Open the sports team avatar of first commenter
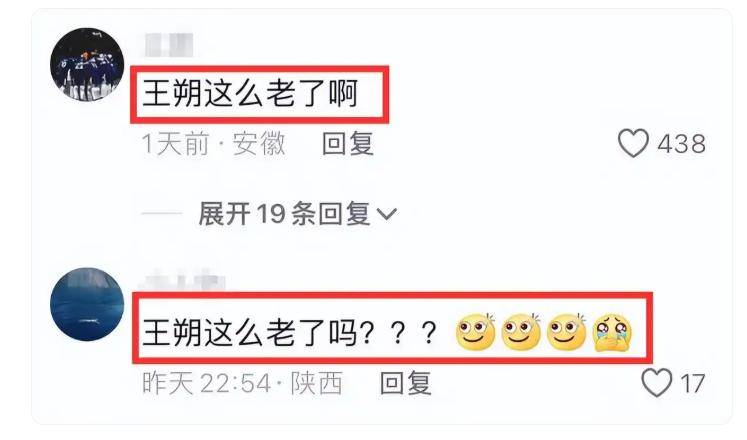This screenshot has width=747, height=440. click(87, 64)
